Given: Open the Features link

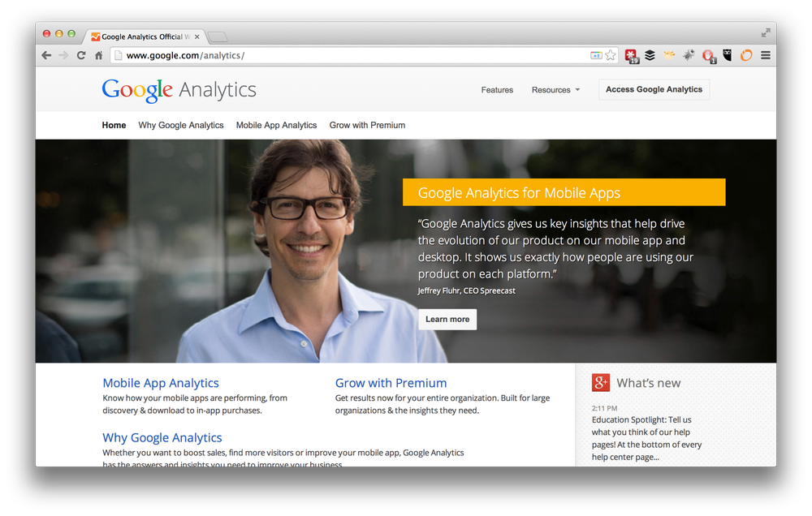Looking at the screenshot, I should tap(497, 90).
